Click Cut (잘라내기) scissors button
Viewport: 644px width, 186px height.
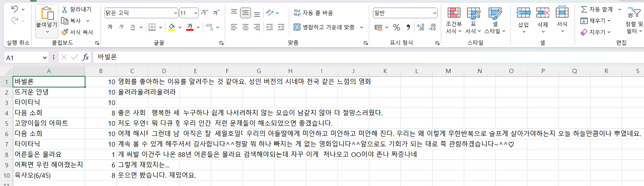coord(76,9)
